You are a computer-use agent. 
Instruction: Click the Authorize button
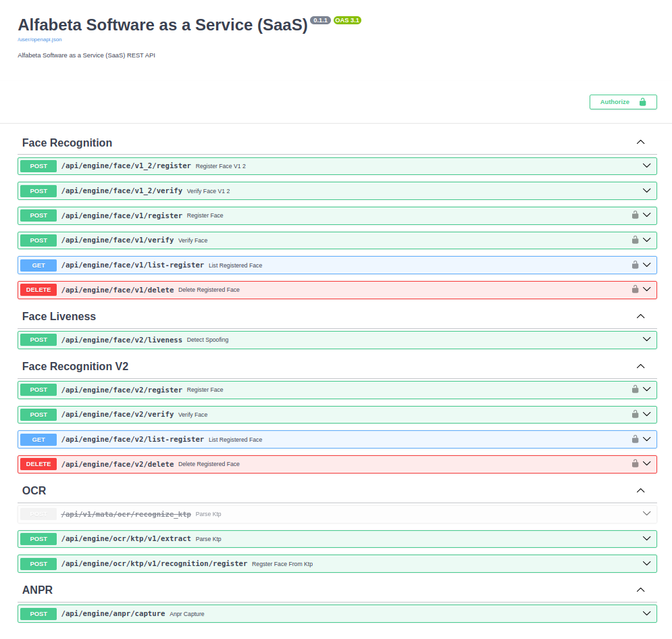tap(623, 102)
